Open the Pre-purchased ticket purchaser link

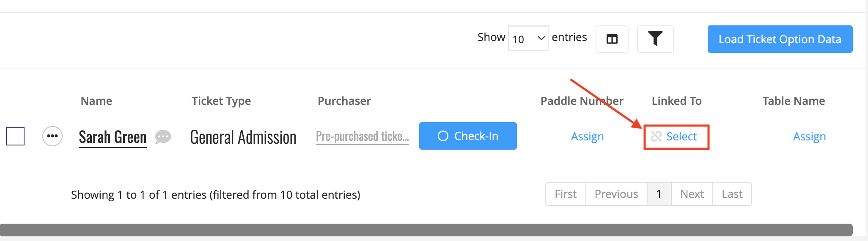[x=363, y=137]
